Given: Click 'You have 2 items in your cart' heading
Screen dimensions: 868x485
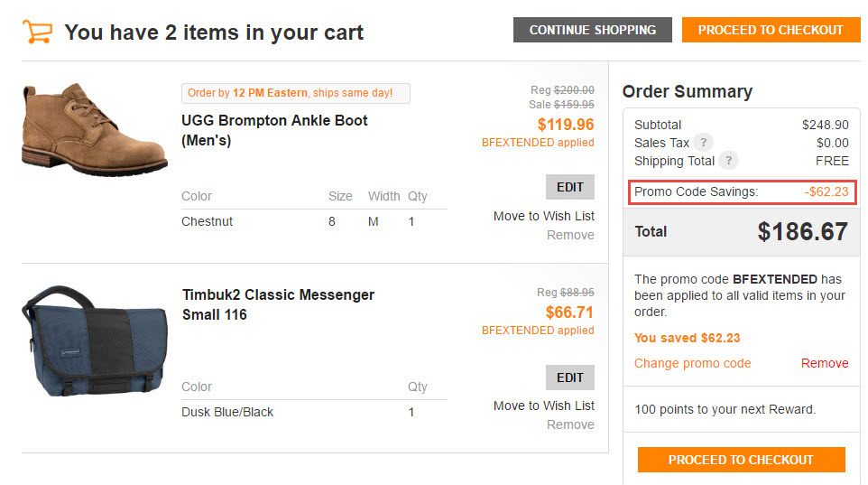Looking at the screenshot, I should [214, 33].
